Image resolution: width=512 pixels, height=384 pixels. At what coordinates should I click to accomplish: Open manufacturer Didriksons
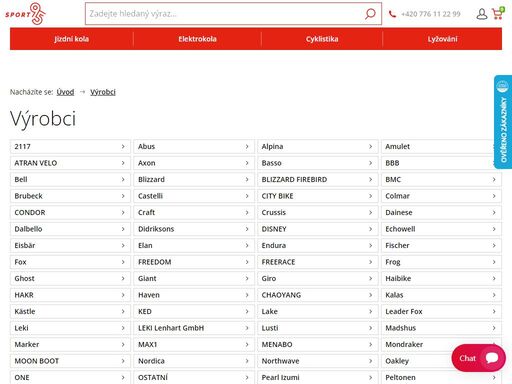(x=194, y=229)
